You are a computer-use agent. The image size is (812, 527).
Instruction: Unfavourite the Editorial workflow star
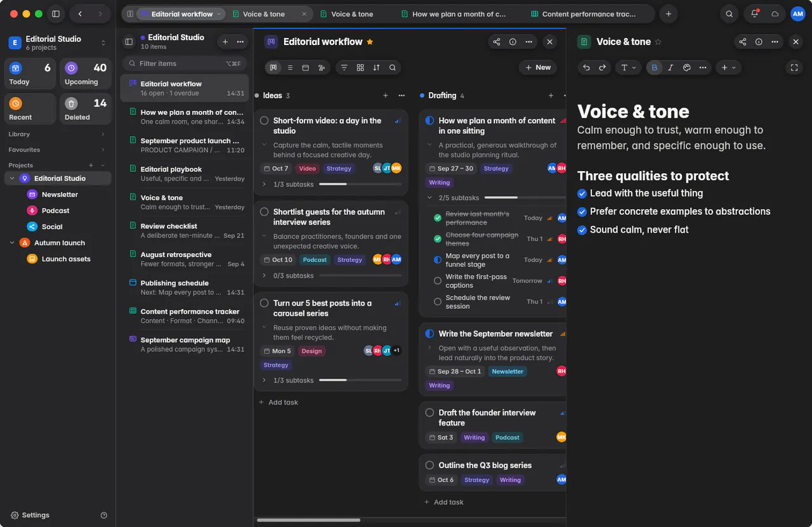370,42
